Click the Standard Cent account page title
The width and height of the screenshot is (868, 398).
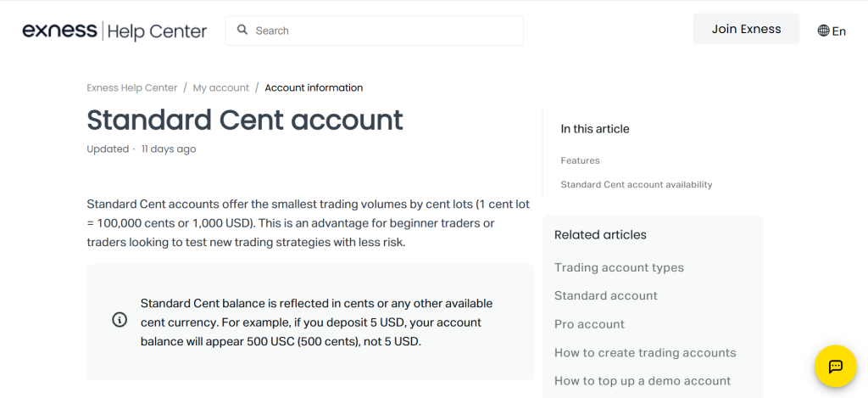click(x=245, y=120)
